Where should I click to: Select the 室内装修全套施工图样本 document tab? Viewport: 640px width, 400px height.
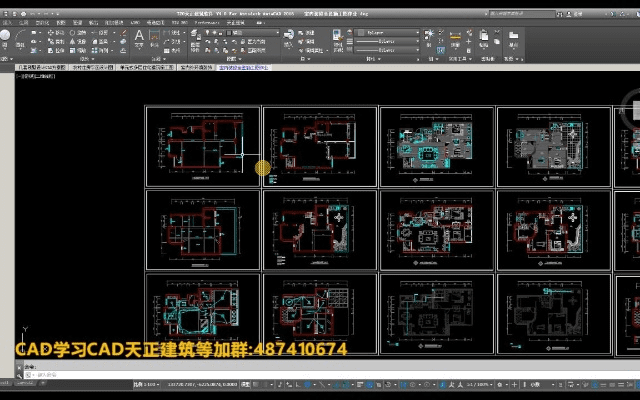(x=243, y=68)
